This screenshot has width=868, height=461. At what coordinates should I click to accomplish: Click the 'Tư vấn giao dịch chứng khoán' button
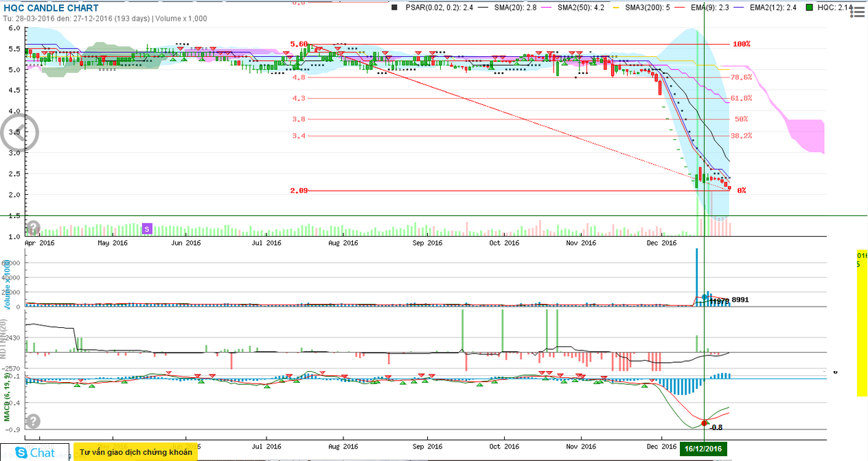(135, 452)
